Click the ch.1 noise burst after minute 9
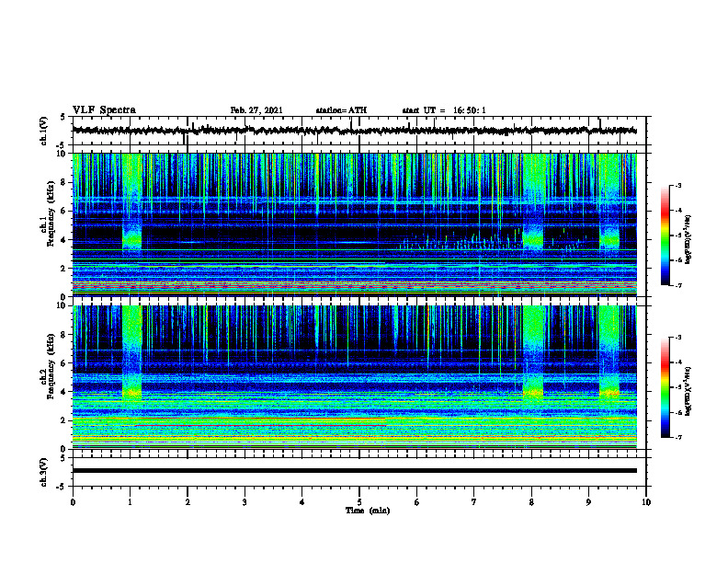This screenshot has height=563, width=728. click(x=609, y=202)
